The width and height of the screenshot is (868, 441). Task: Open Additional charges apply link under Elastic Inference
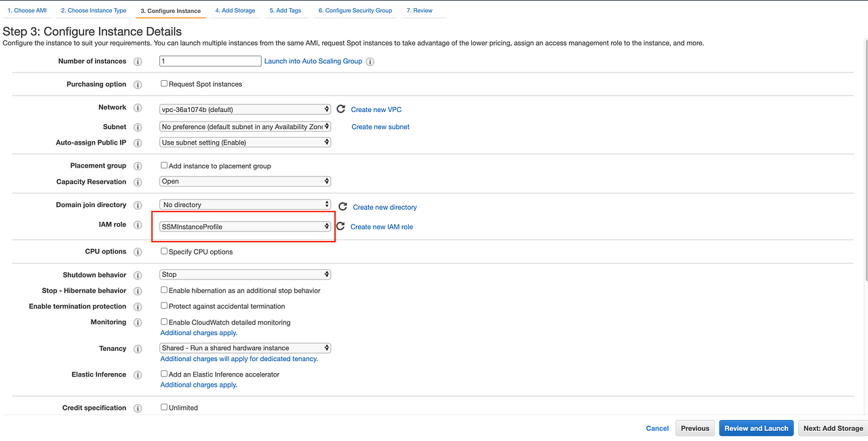pyautogui.click(x=199, y=385)
